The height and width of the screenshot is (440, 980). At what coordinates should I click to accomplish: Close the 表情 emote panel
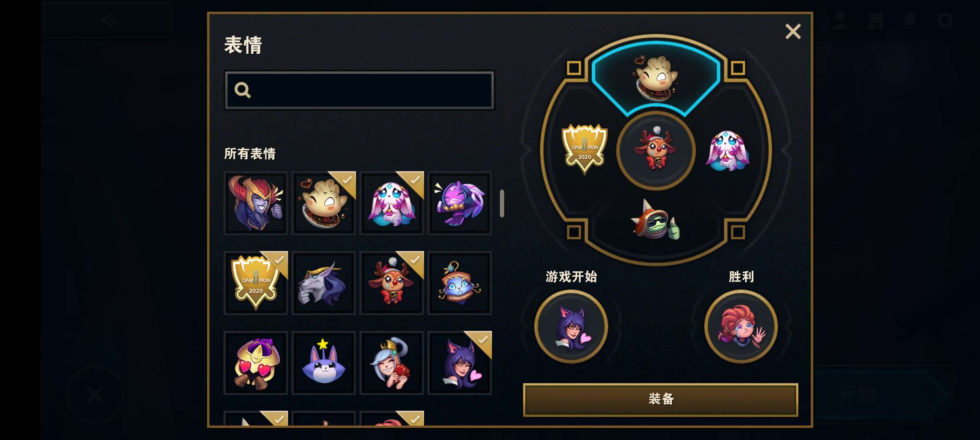click(x=793, y=31)
